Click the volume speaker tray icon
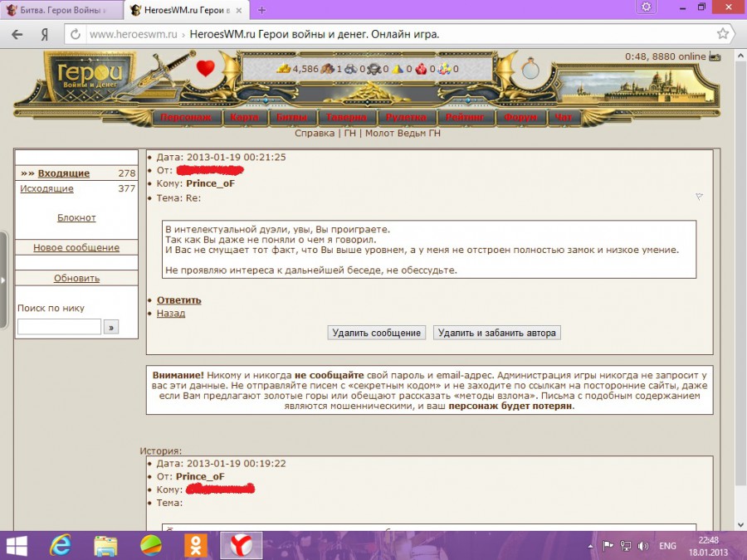This screenshot has height=560, width=747. point(643,546)
